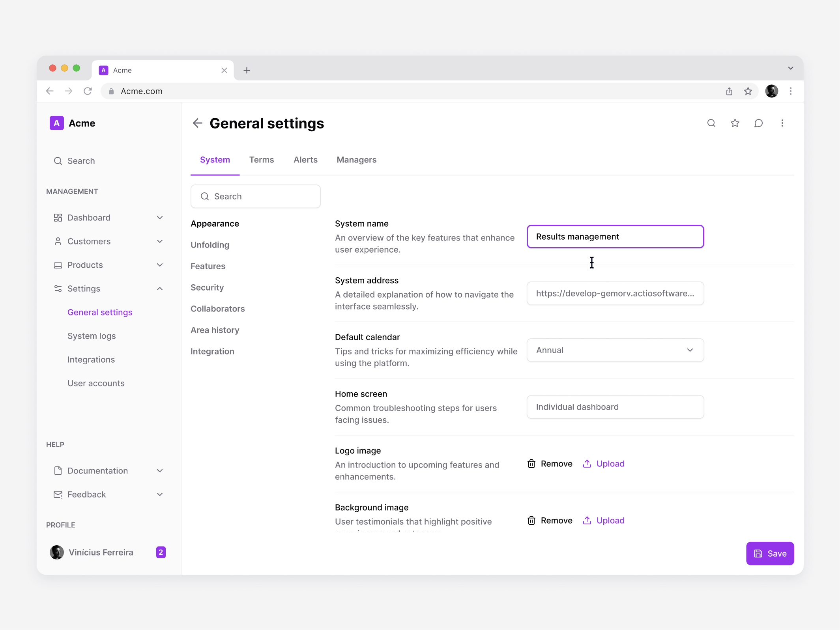840x630 pixels.
Task: Click the settings Search box under tabs
Action: pos(256,196)
